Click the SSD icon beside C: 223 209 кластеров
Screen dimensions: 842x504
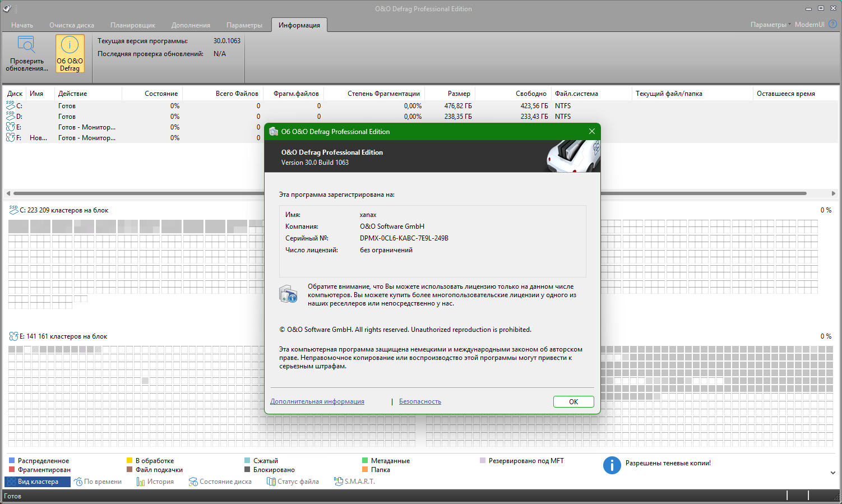tap(13, 210)
